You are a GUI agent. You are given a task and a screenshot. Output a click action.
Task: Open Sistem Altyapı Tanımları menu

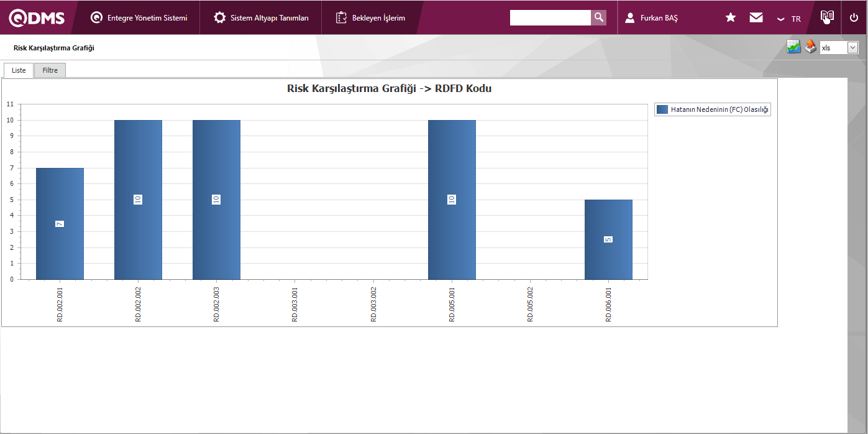[x=261, y=18]
